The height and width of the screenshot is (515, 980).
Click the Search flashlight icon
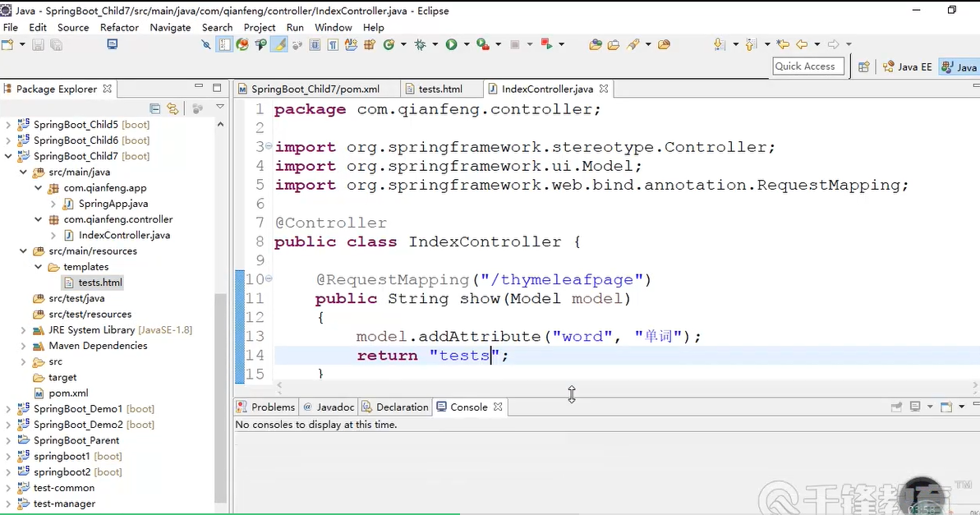633,44
